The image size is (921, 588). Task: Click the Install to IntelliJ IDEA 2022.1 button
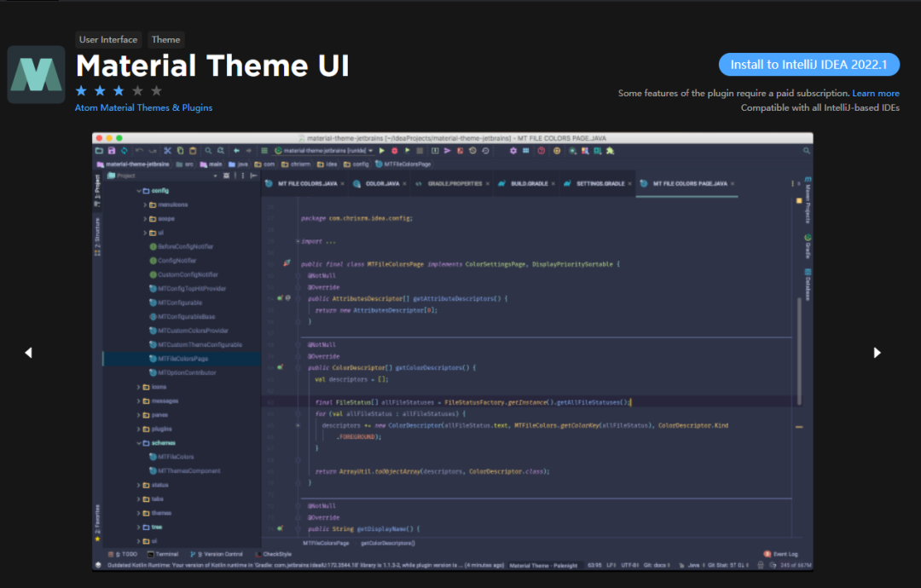click(x=808, y=65)
